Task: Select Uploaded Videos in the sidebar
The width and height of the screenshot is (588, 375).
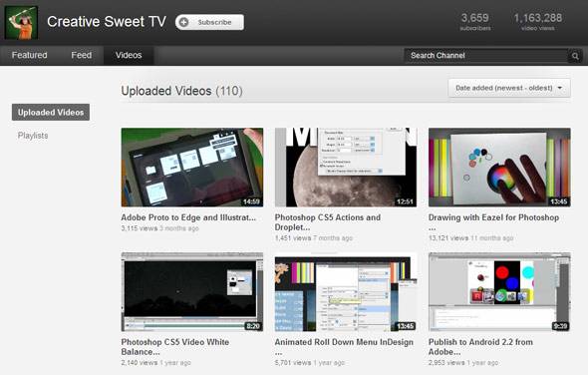Action: coord(51,113)
